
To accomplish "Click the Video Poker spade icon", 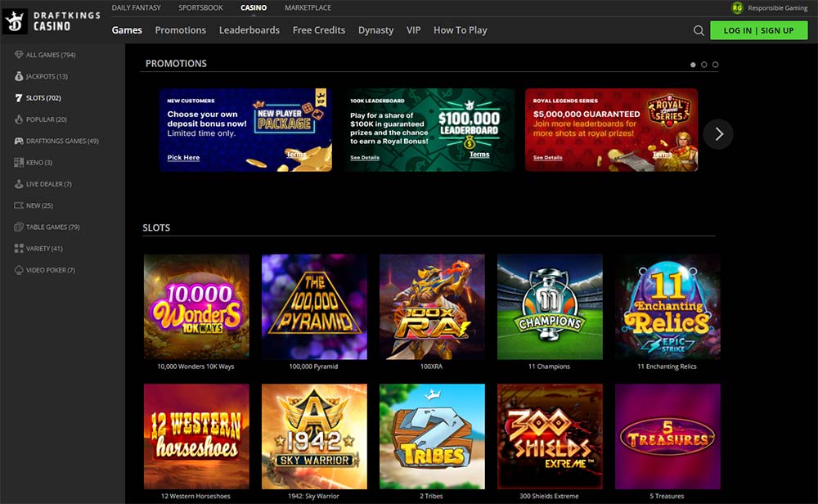I will pos(19,270).
